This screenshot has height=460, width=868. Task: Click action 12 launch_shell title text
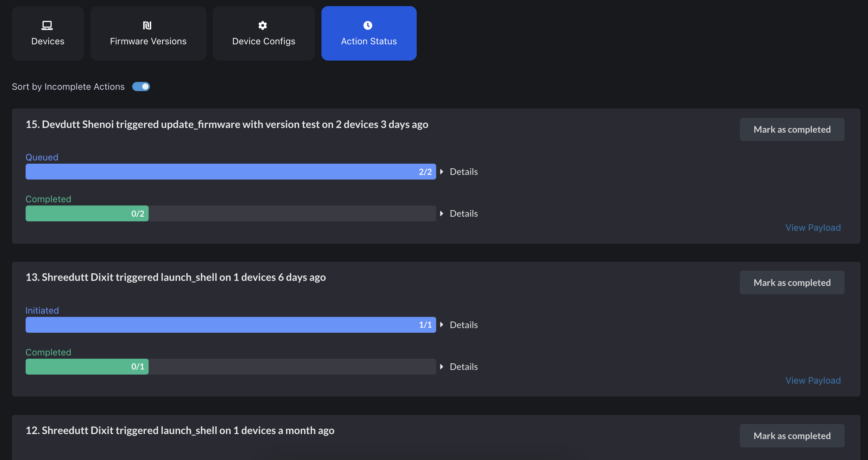pos(180,430)
